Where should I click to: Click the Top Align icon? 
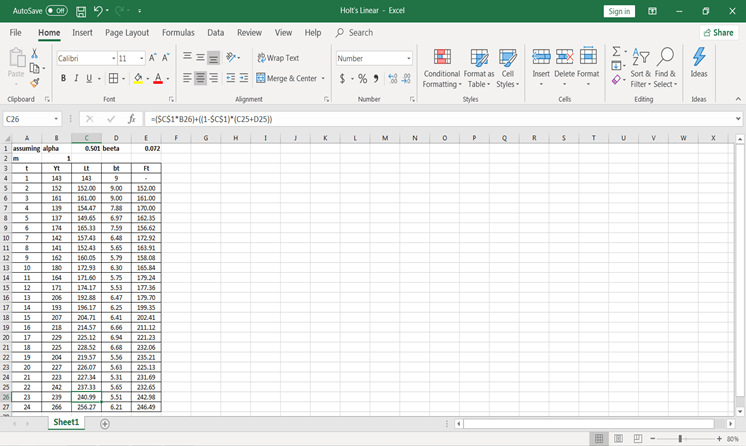[187, 58]
